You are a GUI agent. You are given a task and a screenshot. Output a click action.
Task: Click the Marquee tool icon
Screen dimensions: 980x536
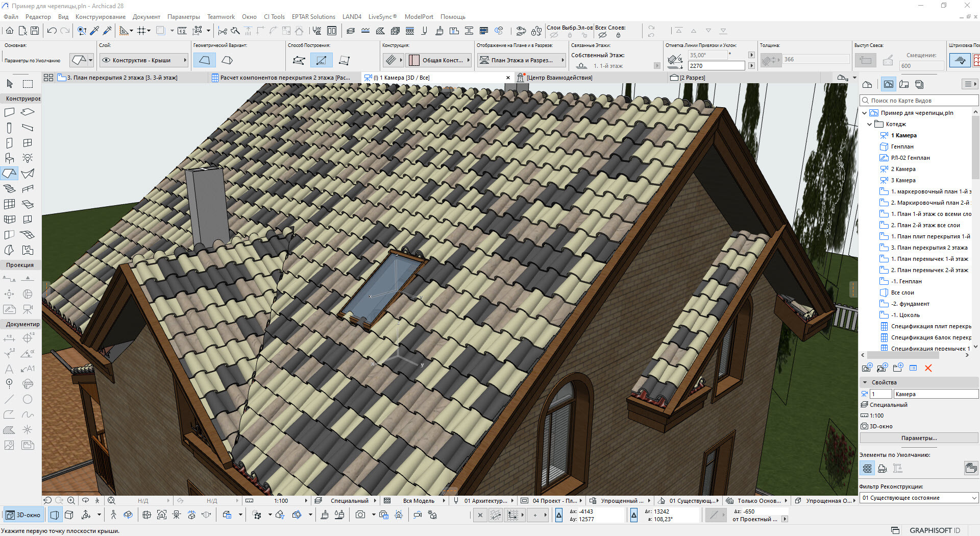click(x=28, y=84)
